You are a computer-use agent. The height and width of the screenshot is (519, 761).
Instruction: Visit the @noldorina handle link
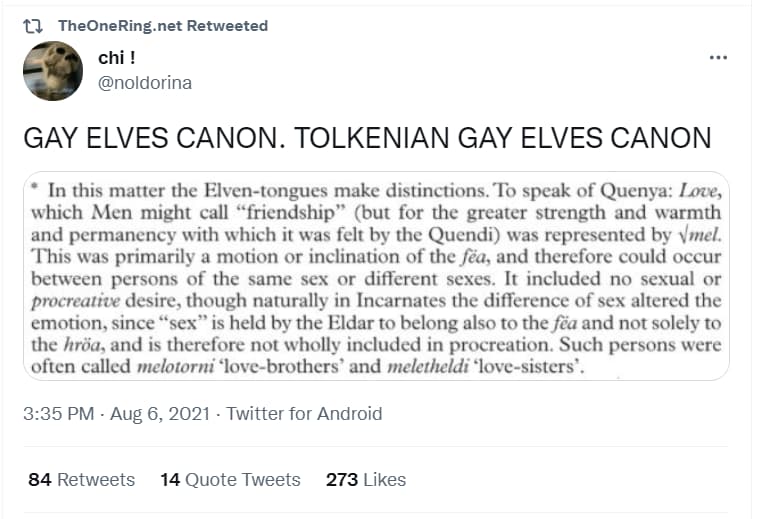(x=145, y=83)
